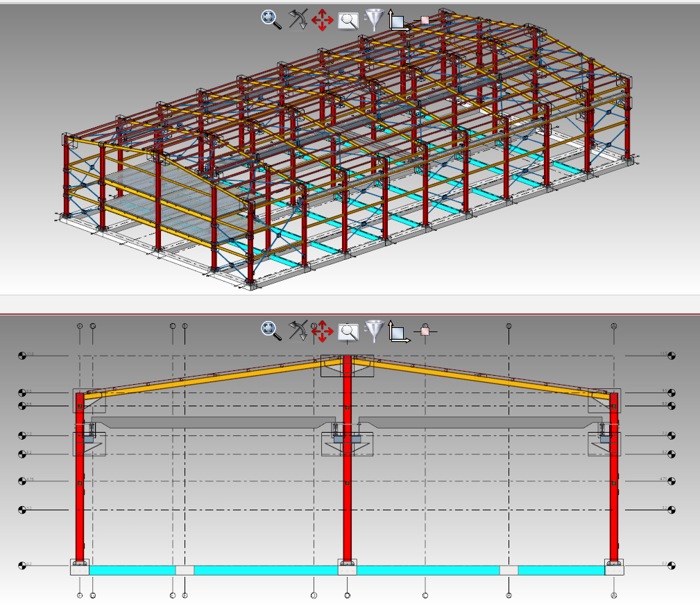Click Zoom Extents icon in 3D view
The image size is (700, 606).
coord(271,19)
